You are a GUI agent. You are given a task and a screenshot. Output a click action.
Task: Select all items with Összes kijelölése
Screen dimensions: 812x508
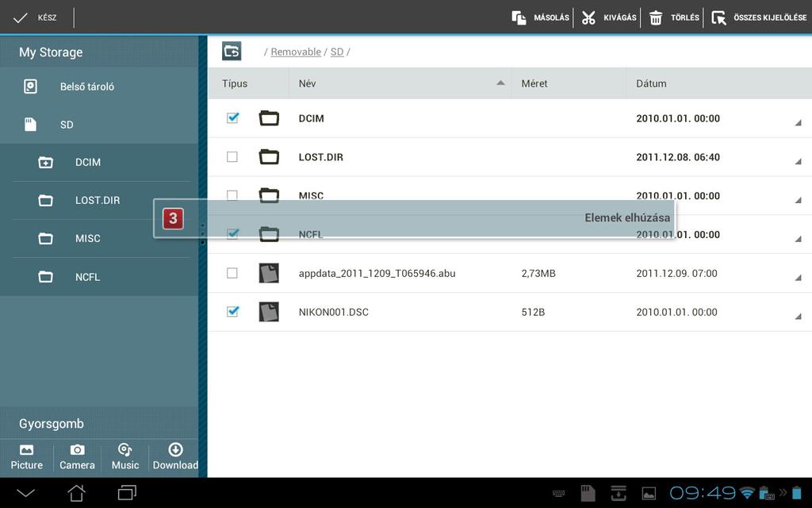[759, 17]
